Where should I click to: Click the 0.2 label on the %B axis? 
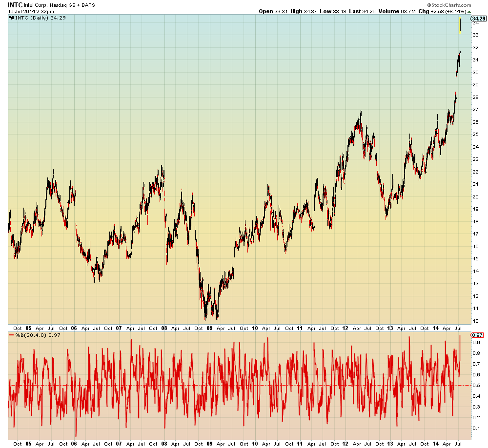click(x=476, y=418)
